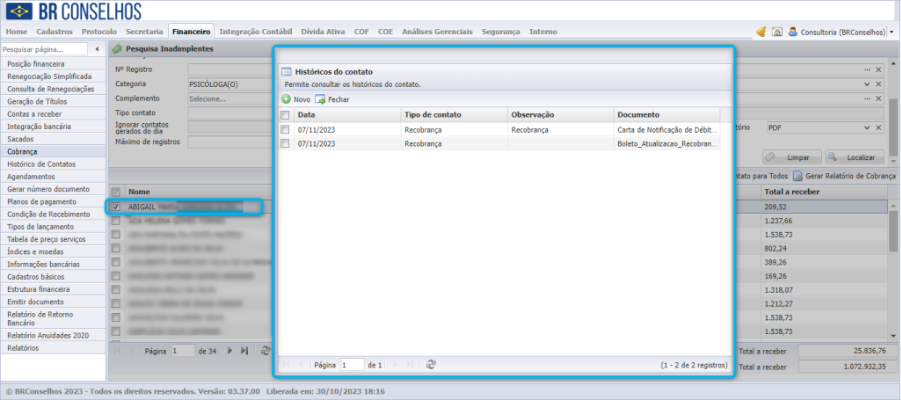Image resolution: width=901 pixels, height=400 pixels.
Task: Open Contas a receber in sidebar
Action: (53, 114)
